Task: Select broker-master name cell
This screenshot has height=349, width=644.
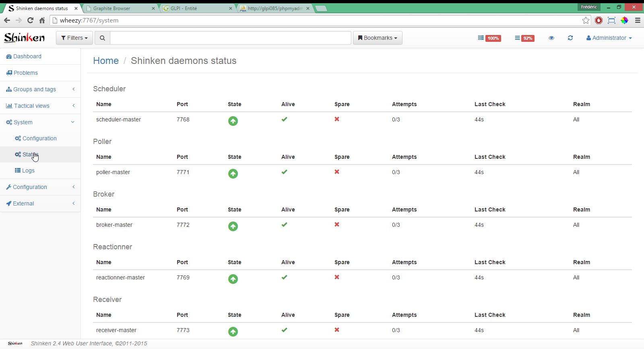Action: 114,225
